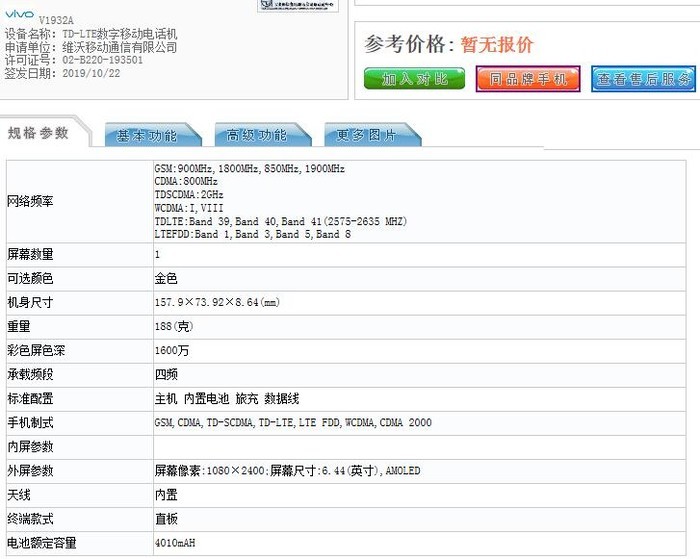The height and width of the screenshot is (559, 700).
Task: Click the 暂无报价 price text
Action: 497,45
